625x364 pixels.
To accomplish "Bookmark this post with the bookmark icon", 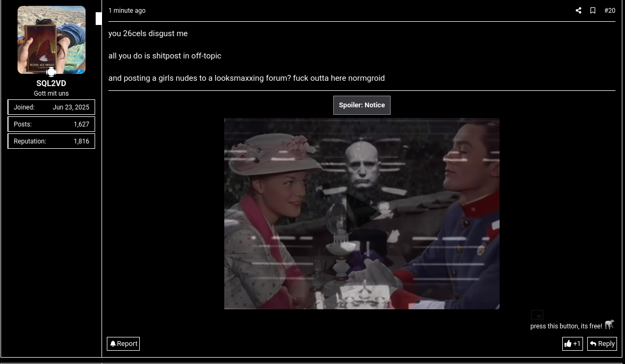I will pos(593,11).
